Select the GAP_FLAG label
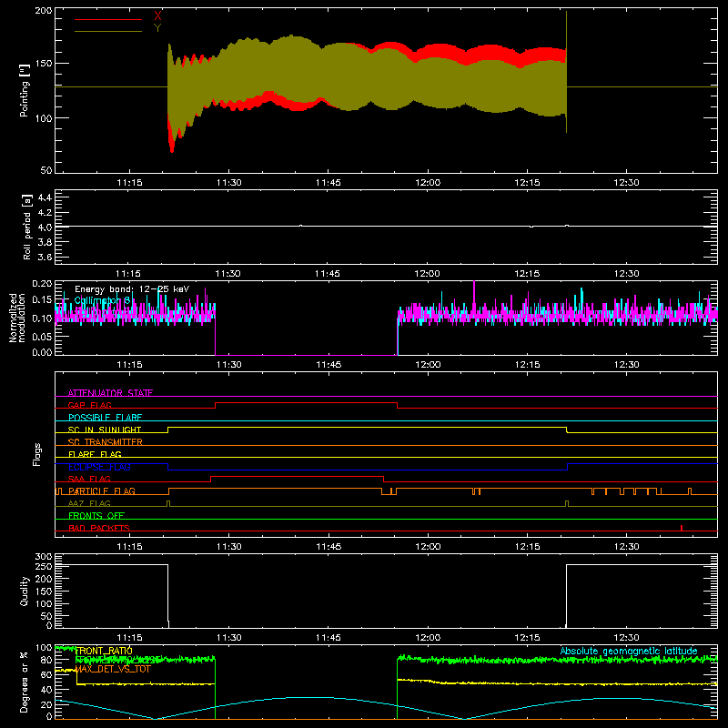The width and height of the screenshot is (728, 728). coord(89,405)
